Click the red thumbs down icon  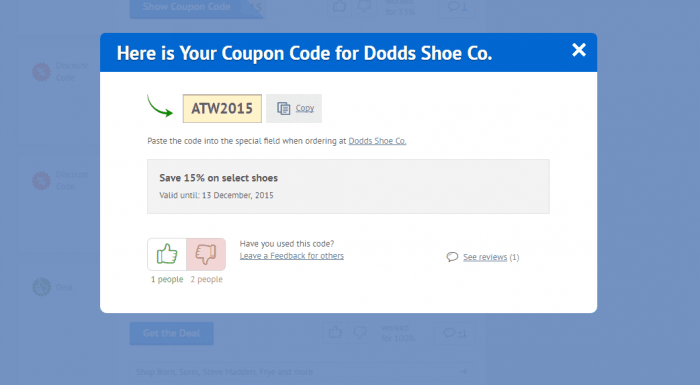point(206,254)
